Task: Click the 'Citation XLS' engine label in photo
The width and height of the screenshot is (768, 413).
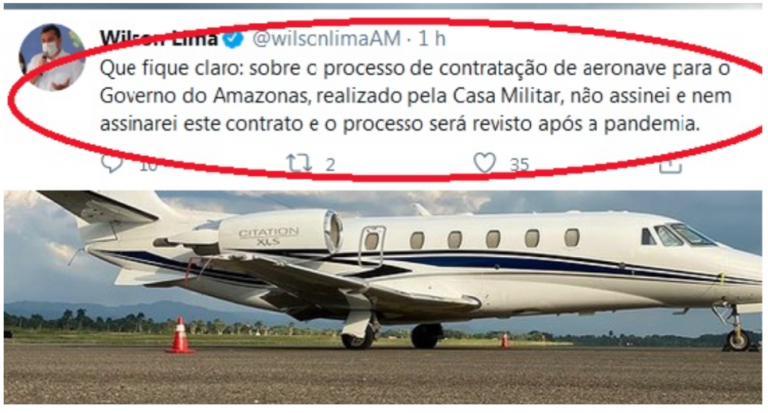Action: (268, 236)
